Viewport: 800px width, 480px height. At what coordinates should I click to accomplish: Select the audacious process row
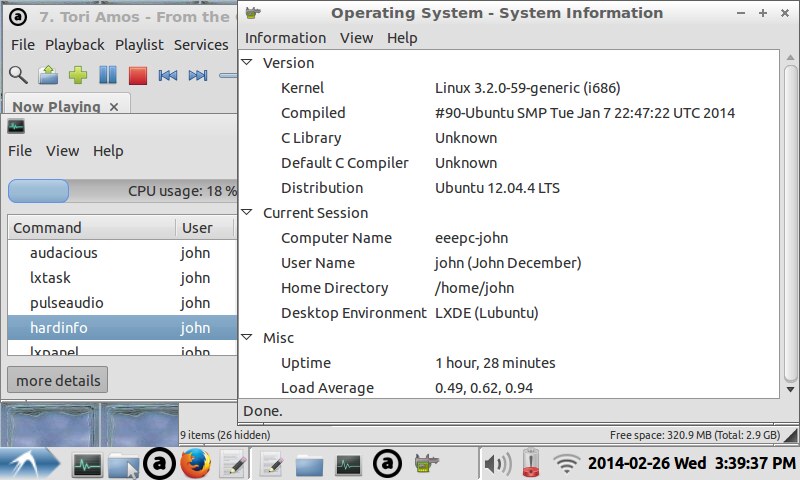coord(122,253)
